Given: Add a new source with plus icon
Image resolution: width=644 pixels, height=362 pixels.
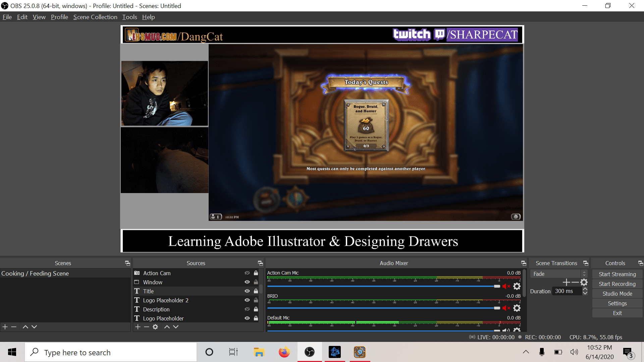Looking at the screenshot, I should 138,327.
